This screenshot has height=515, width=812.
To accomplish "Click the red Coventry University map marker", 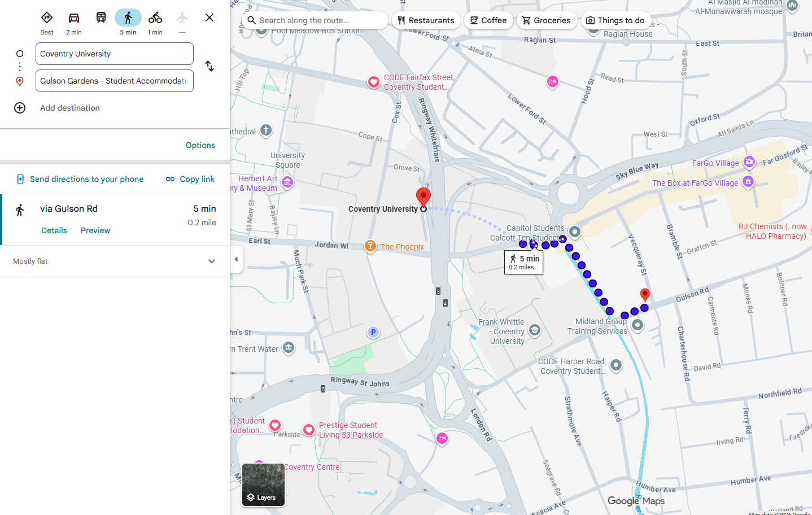I will 424,197.
